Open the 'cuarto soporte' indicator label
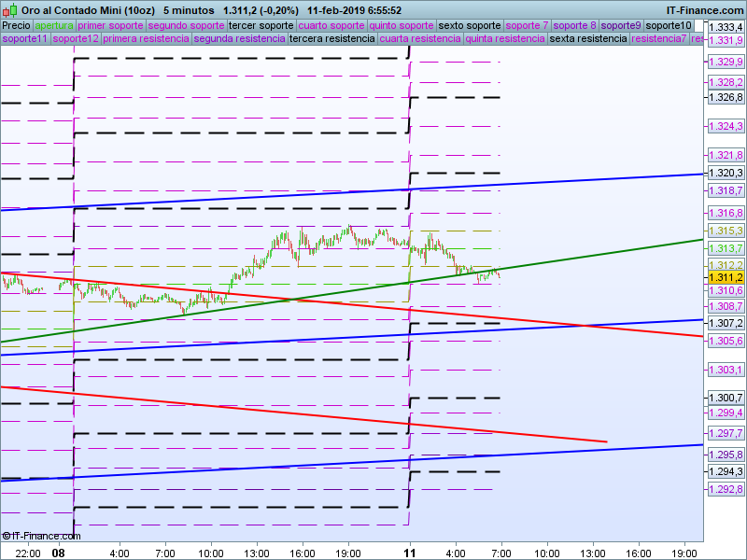Screen dimensions: 747x560 pyautogui.click(x=331, y=25)
